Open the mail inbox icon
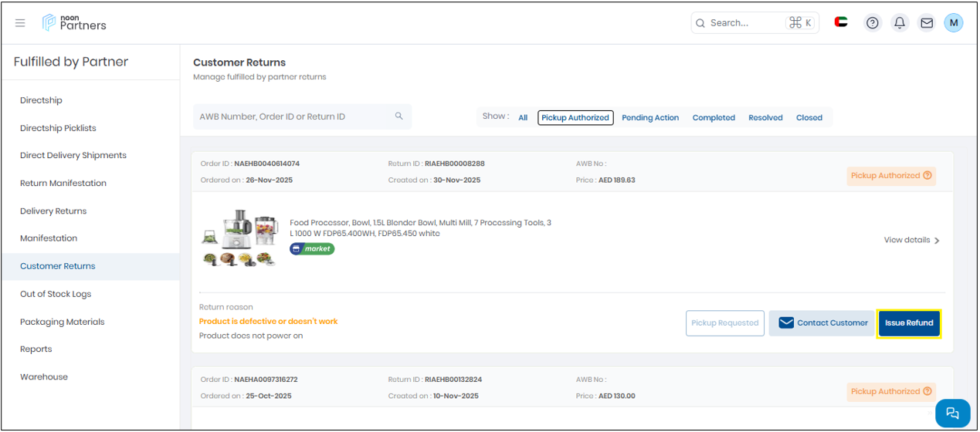Viewport: 980px width, 432px height. click(x=927, y=23)
